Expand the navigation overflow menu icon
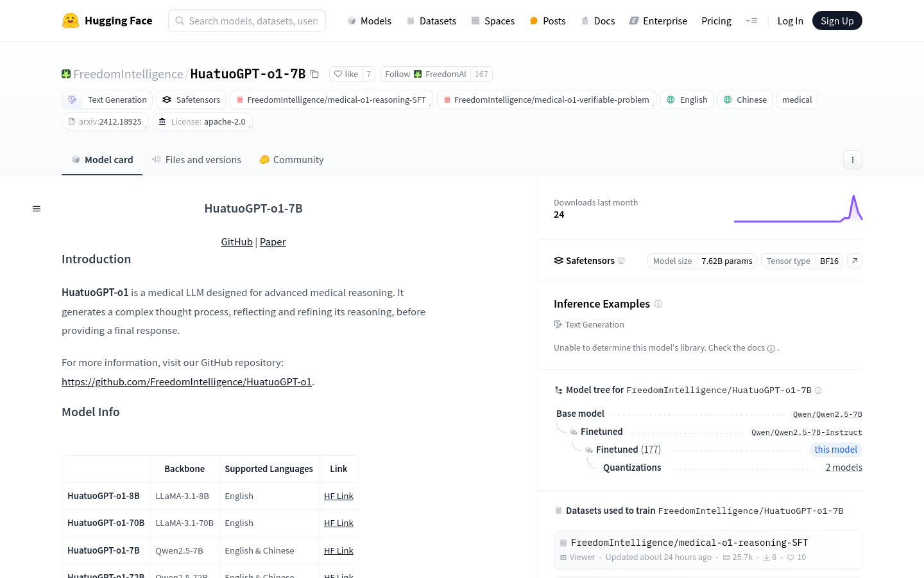 pyautogui.click(x=751, y=21)
